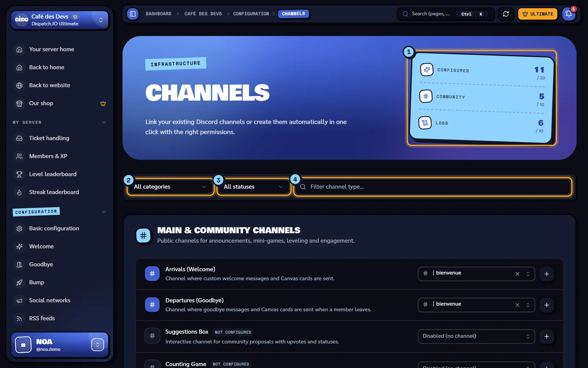Click the Back to website globe icon
This screenshot has height=368, width=588.
(x=19, y=85)
